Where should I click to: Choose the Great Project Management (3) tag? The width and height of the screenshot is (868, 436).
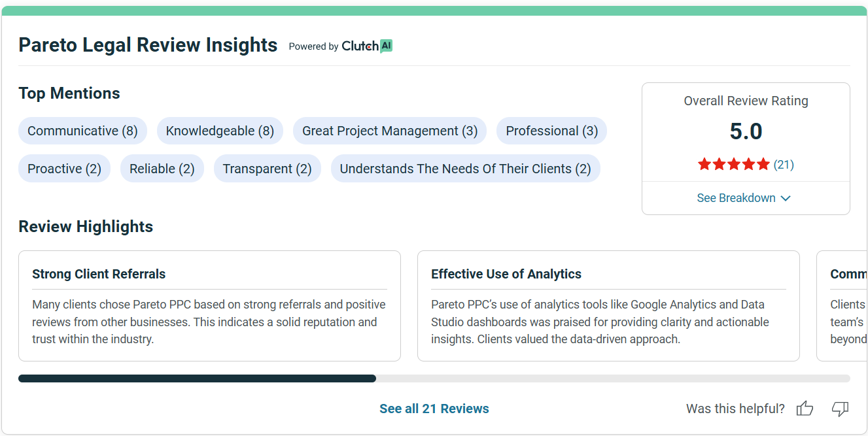click(x=390, y=131)
